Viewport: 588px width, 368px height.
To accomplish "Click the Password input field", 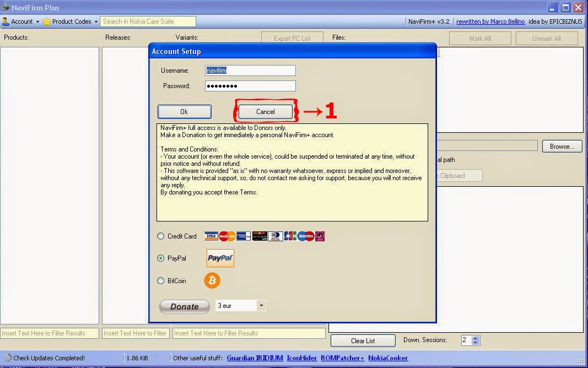I will (250, 86).
